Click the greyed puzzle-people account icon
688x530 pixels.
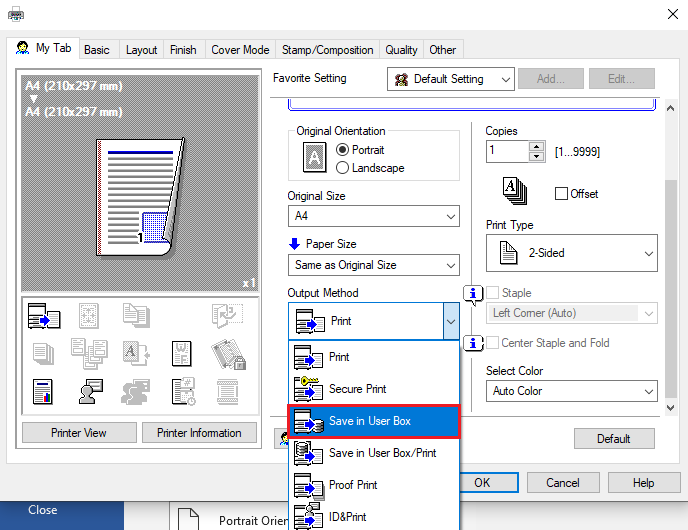point(136,391)
